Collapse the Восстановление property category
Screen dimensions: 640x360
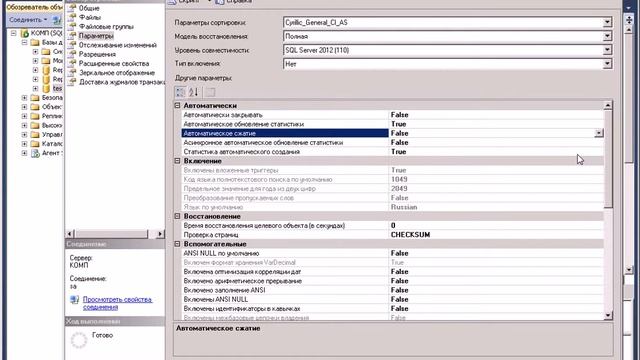(178, 216)
